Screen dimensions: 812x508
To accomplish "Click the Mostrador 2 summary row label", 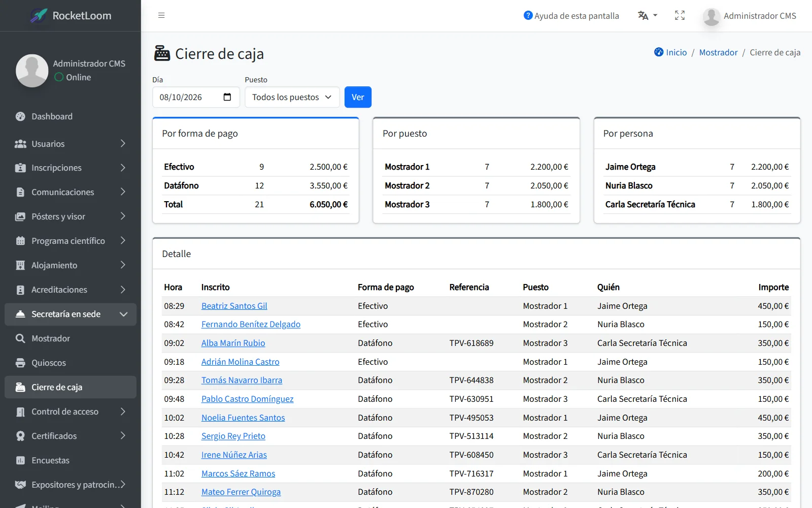I will click(x=407, y=185).
